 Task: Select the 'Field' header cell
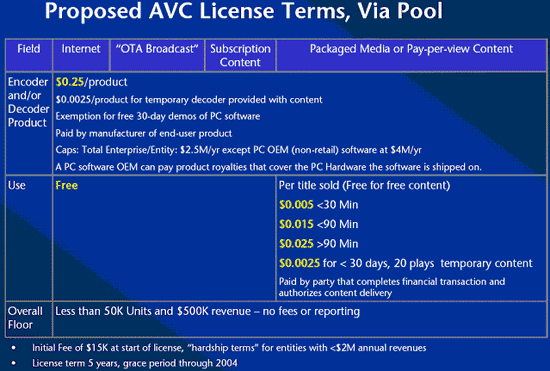(29, 55)
